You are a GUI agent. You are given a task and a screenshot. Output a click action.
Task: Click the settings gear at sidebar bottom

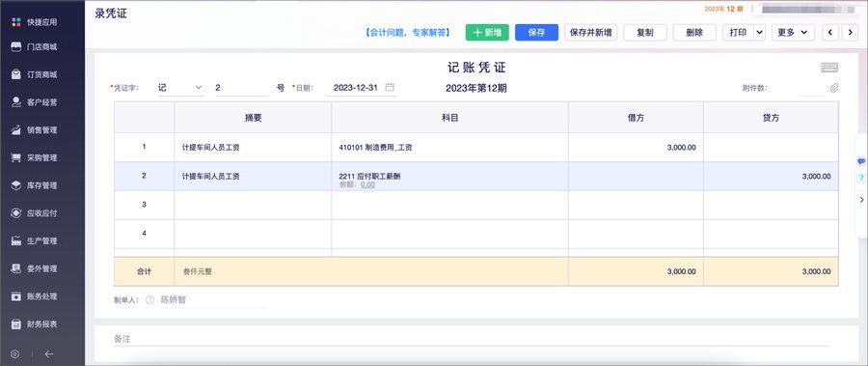(x=14, y=353)
